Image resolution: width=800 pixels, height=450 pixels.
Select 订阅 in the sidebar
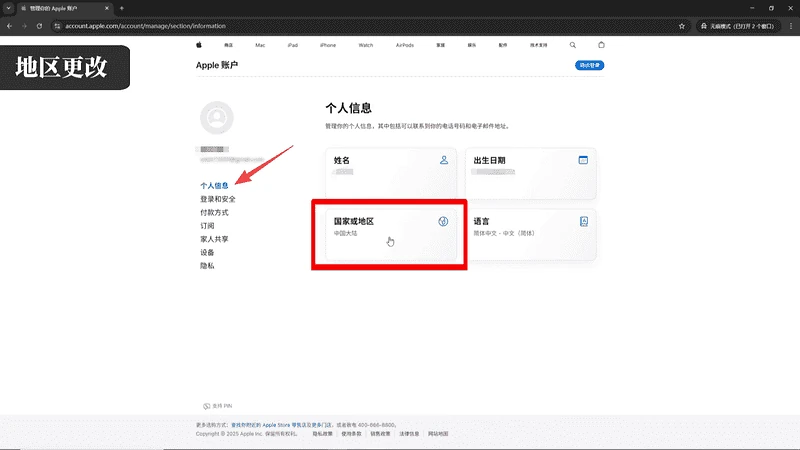point(207,226)
